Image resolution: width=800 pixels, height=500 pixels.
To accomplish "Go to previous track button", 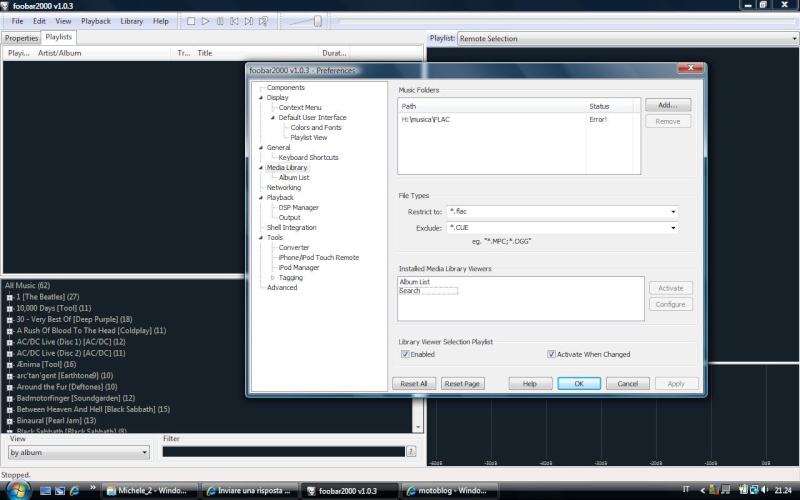I will (x=234, y=21).
